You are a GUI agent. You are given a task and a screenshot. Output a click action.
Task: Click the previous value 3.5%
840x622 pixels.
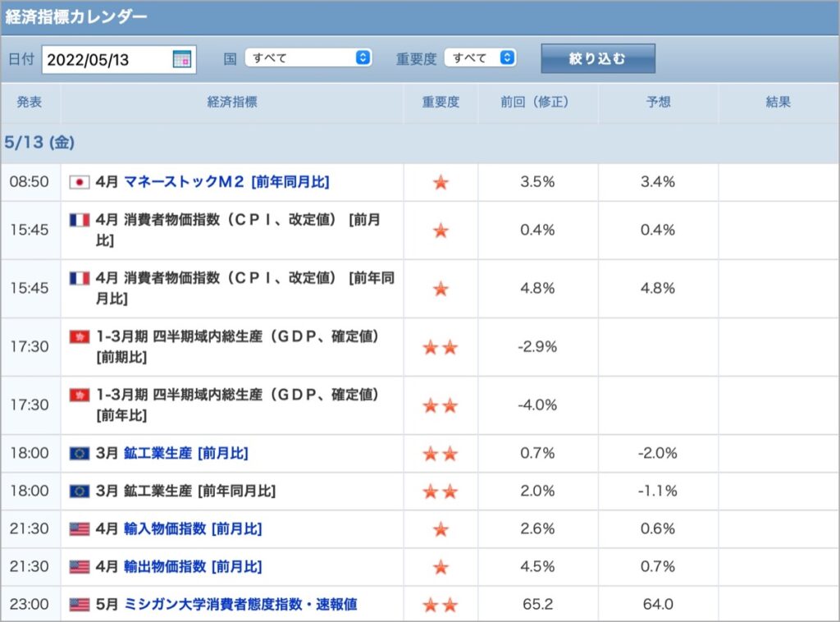coord(537,182)
